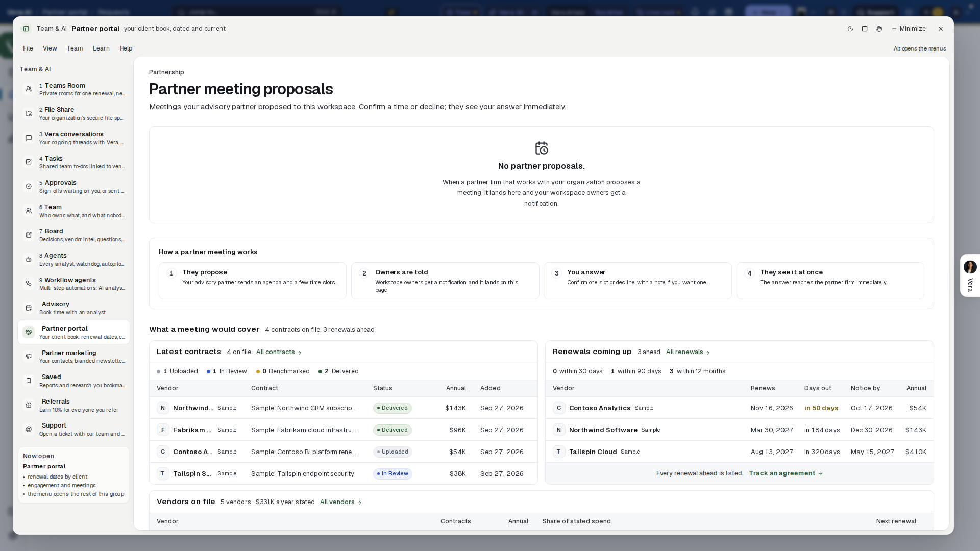980x551 pixels.
Task: Click the Referrals gift icon
Action: coord(29,405)
